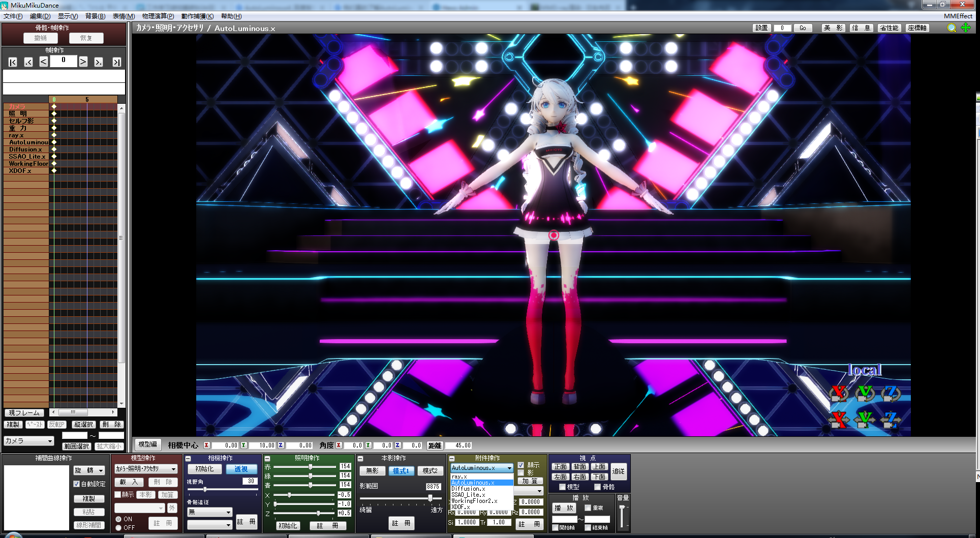Jump to first frame with the |< icon
This screenshot has width=980, height=538.
pyautogui.click(x=12, y=62)
